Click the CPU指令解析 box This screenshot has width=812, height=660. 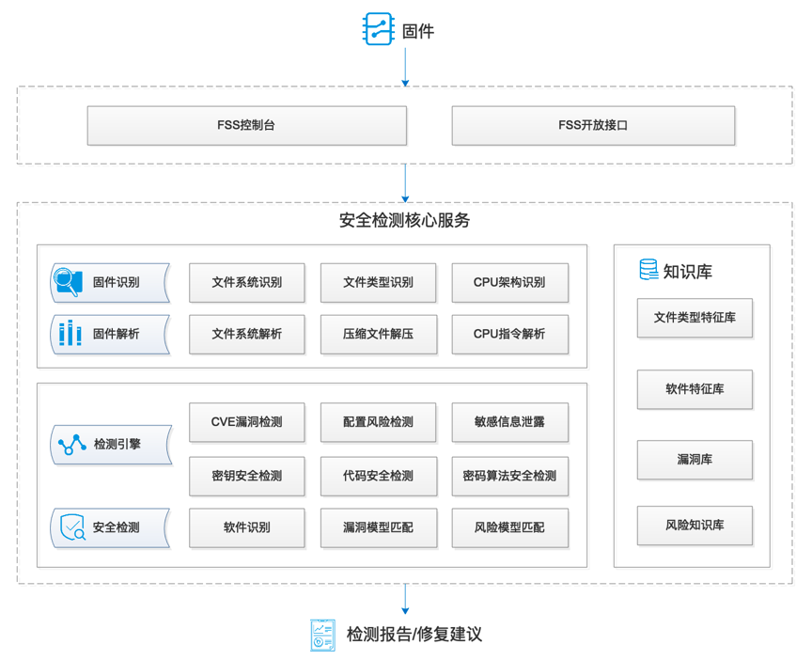tap(509, 334)
